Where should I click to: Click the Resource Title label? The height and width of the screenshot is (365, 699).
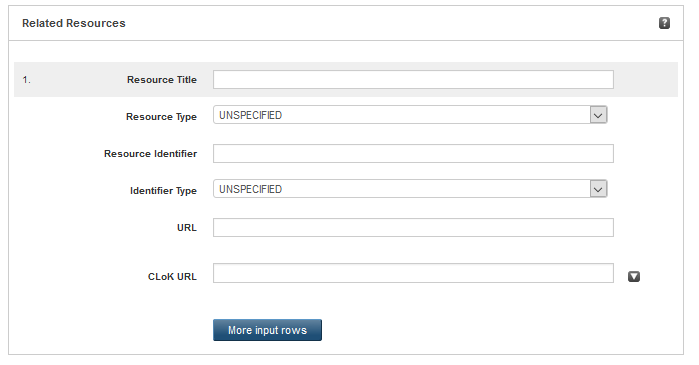coord(162,80)
